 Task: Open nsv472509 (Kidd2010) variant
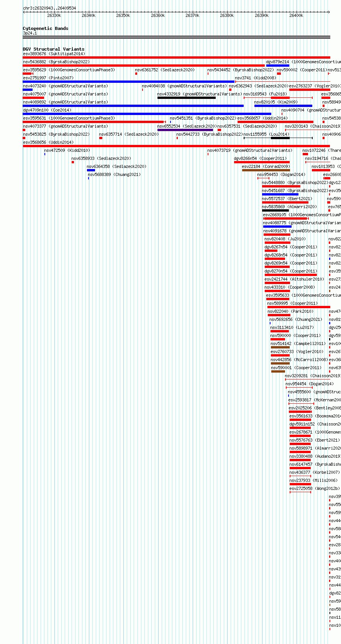pyautogui.click(x=67, y=151)
